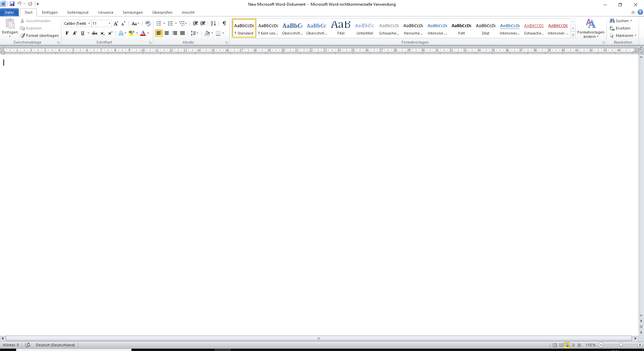Apply the Titel style

[x=340, y=28]
